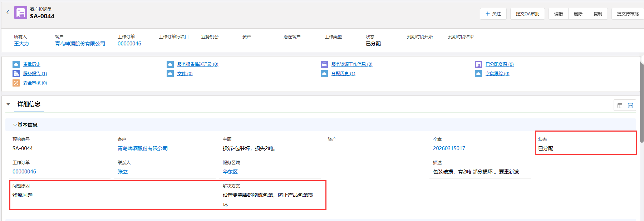The width and height of the screenshot is (644, 221).
Task: Click the 服务报告 document icon
Action: (x=16, y=74)
